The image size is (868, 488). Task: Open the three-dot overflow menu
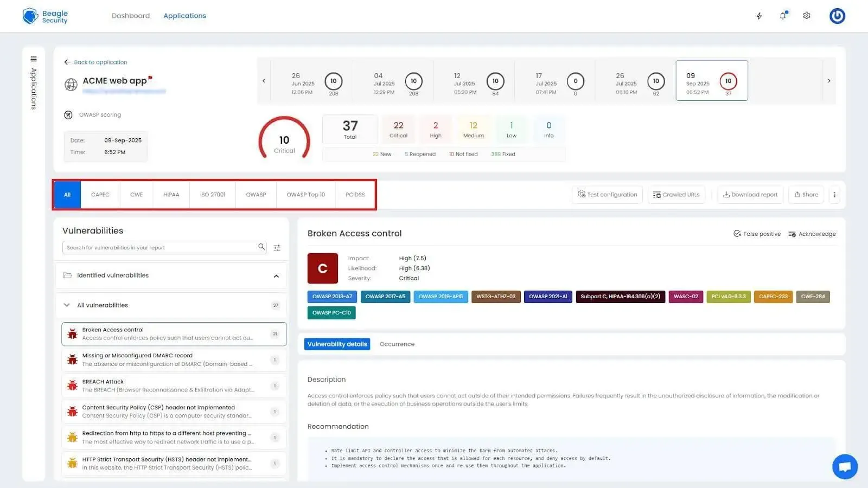point(835,194)
